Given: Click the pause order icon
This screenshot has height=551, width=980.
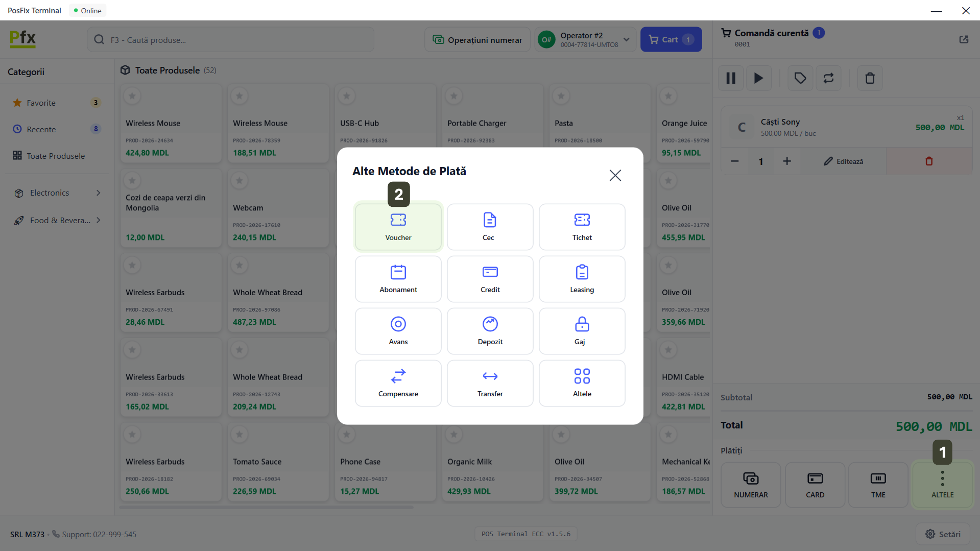Looking at the screenshot, I should point(731,78).
